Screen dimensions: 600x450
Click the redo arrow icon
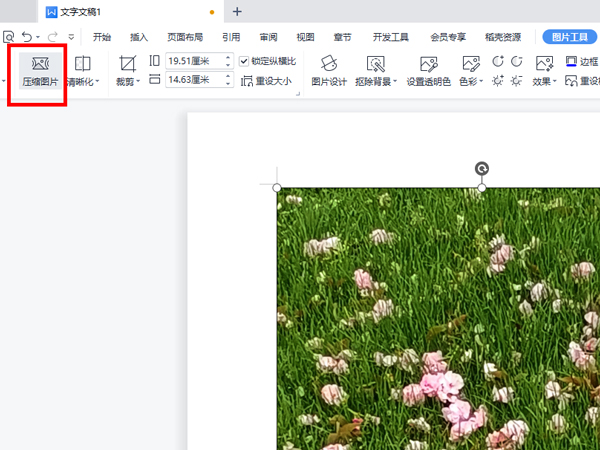pyautogui.click(x=52, y=37)
